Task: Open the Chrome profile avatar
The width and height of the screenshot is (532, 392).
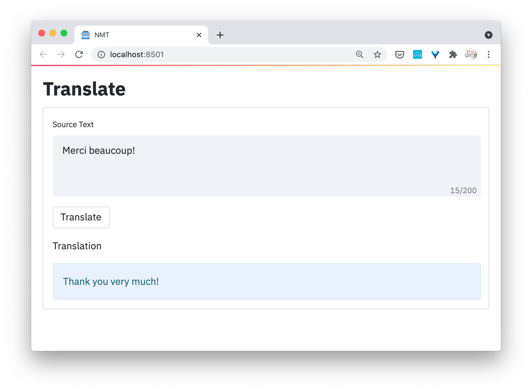Action: coord(471,54)
